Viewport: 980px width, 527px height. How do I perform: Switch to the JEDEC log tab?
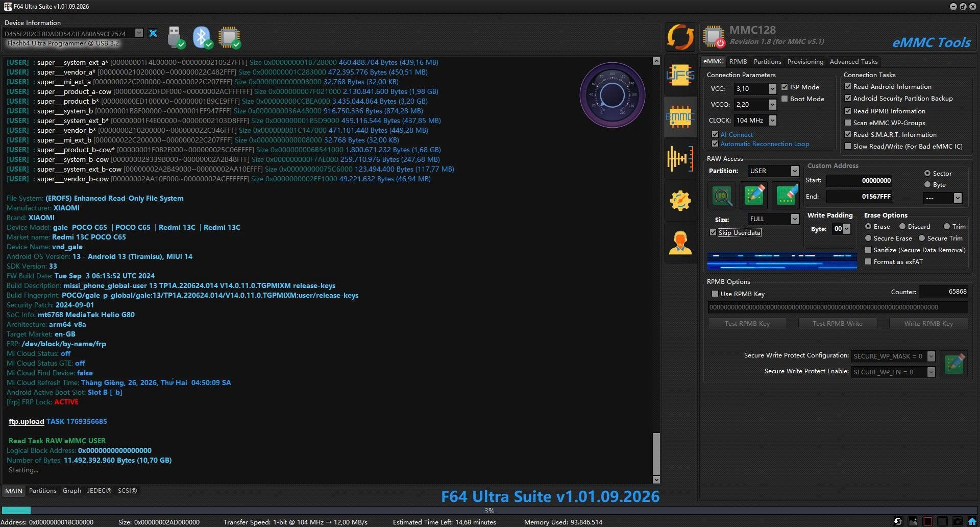pos(99,490)
